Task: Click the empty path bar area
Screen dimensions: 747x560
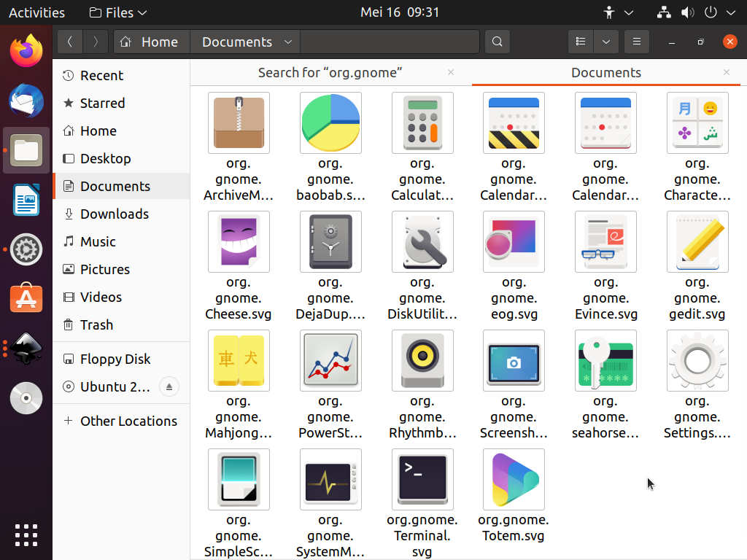Action: point(390,42)
